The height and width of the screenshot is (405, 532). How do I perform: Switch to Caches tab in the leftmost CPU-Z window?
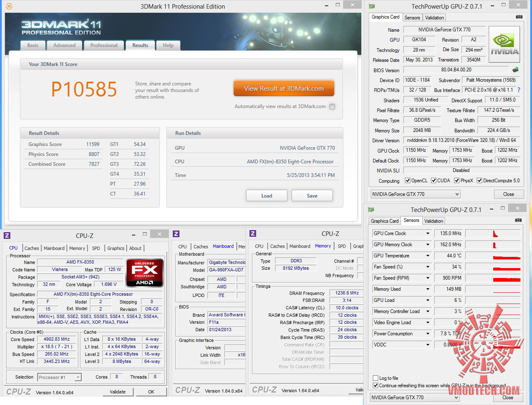tap(32, 248)
